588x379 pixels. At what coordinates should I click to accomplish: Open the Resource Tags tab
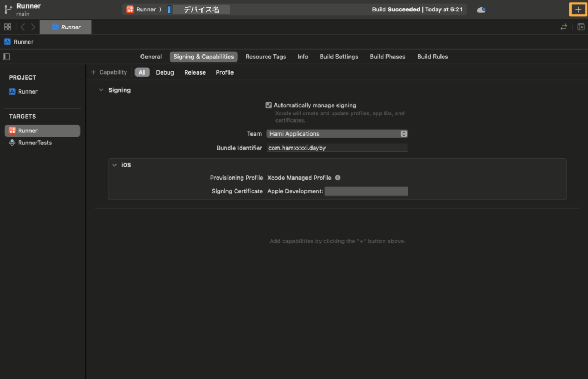[x=266, y=57]
